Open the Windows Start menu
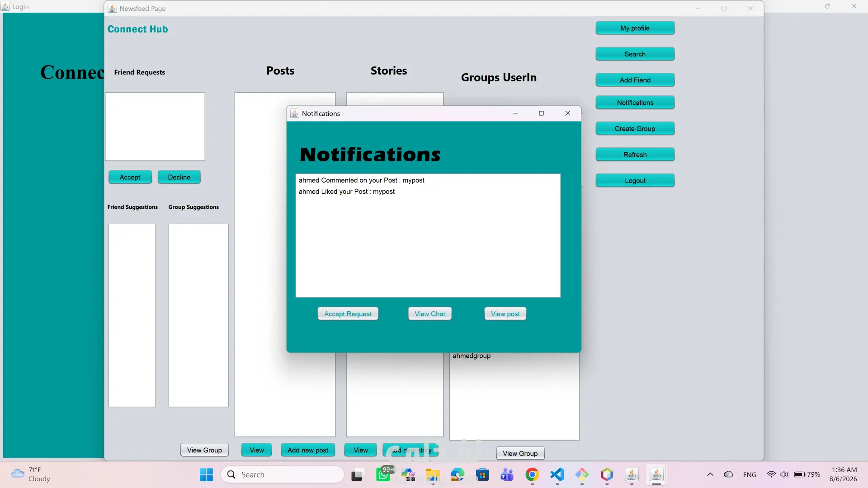This screenshot has height=488, width=868. 206,475
